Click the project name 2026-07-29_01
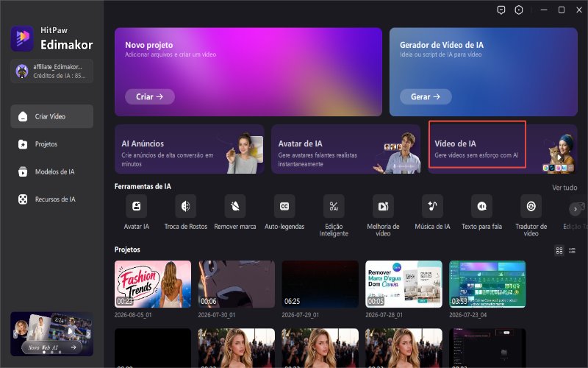Image resolution: width=588 pixels, height=368 pixels. [x=301, y=315]
